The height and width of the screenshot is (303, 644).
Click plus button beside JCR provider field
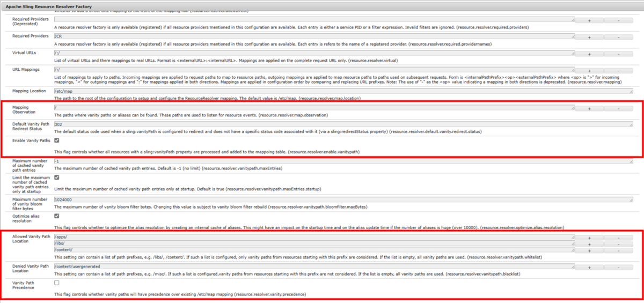click(x=589, y=38)
